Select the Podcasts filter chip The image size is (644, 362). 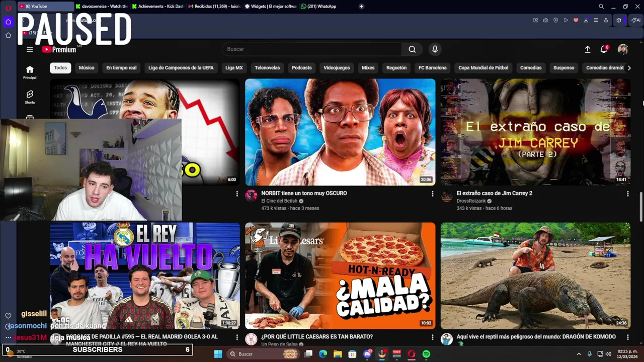click(x=302, y=68)
